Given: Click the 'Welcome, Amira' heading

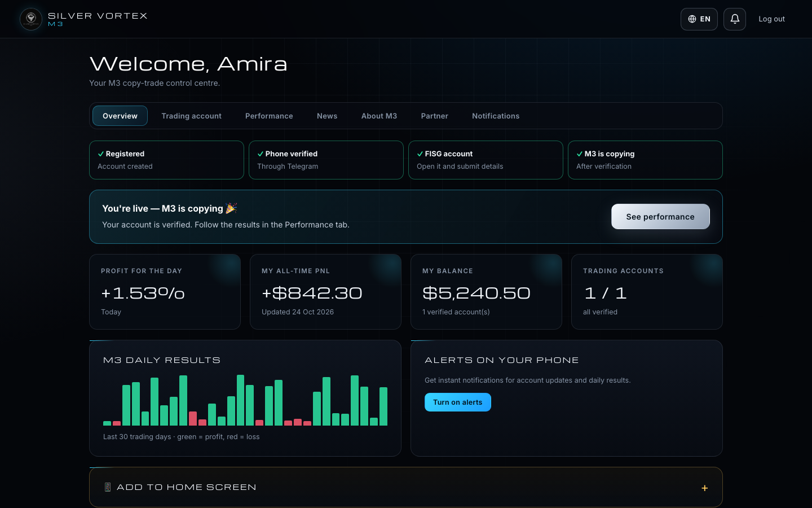Looking at the screenshot, I should (188, 64).
